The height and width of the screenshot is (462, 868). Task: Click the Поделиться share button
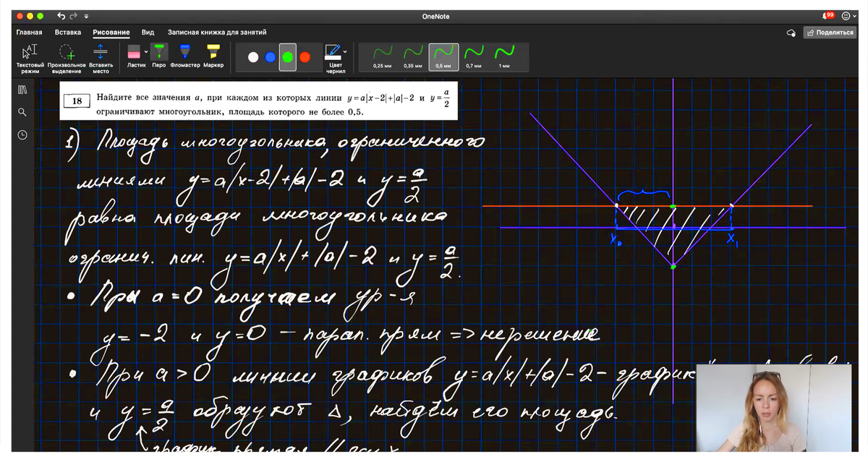[829, 33]
